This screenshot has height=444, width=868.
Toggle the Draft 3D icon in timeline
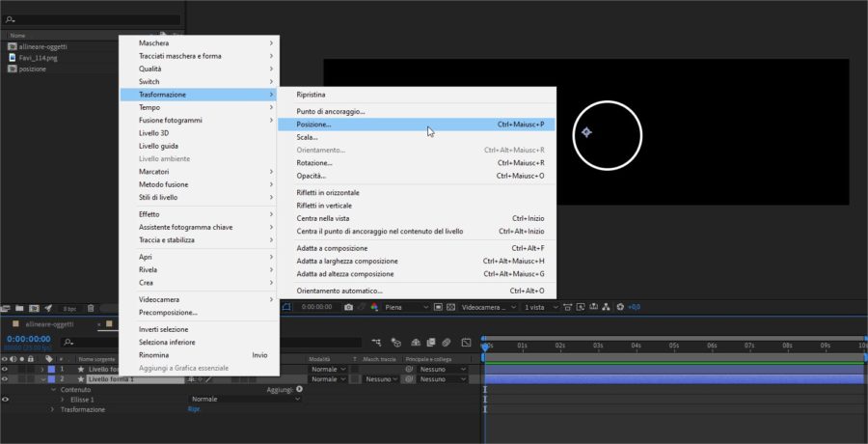tap(396, 343)
